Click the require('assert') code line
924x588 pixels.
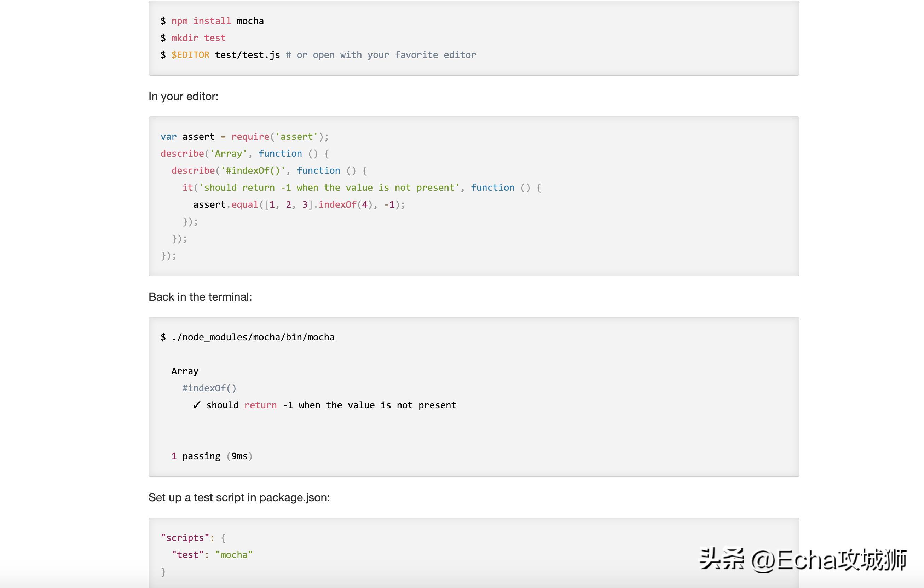tap(244, 137)
